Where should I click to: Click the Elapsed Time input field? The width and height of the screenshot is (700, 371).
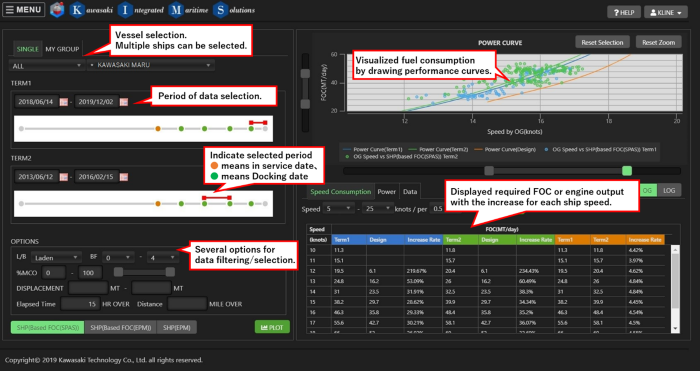[80, 304]
